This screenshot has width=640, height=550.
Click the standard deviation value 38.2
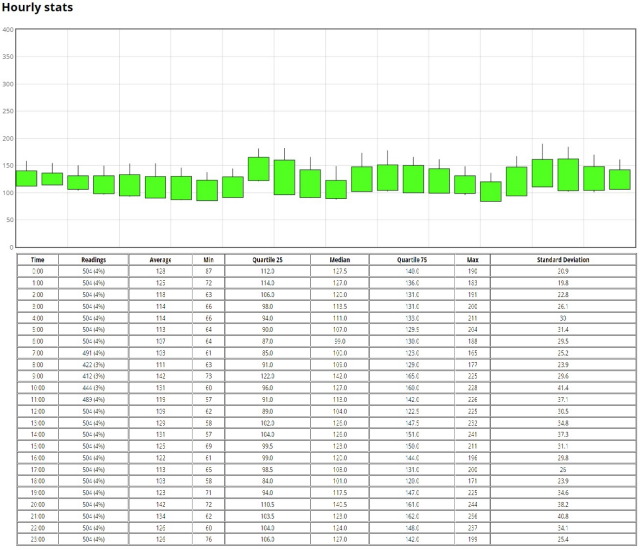[563, 504]
